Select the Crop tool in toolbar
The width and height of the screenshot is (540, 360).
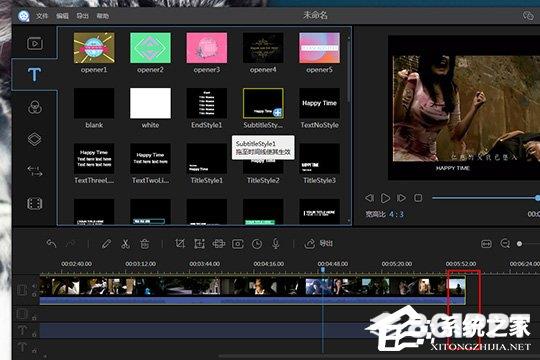(x=180, y=244)
